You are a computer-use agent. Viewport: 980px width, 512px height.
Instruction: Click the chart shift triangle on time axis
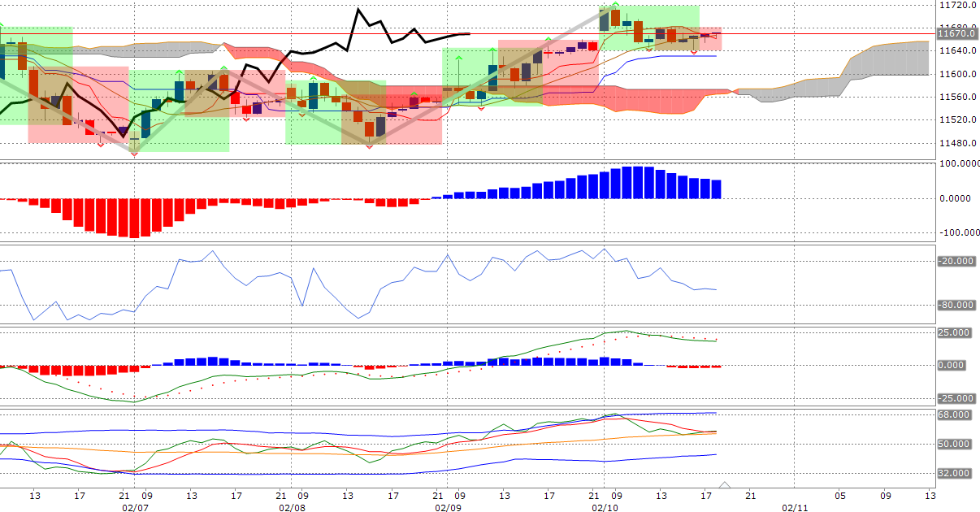tap(726, 486)
